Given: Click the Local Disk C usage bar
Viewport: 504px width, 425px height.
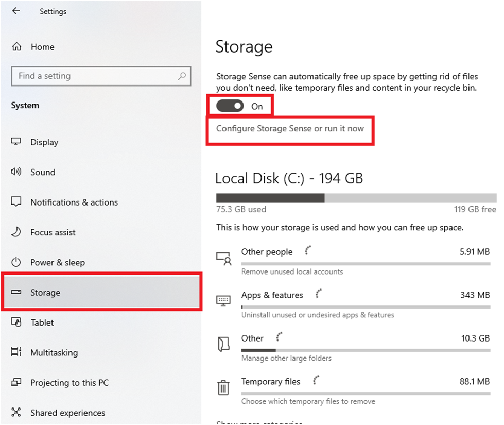Looking at the screenshot, I should (x=356, y=198).
